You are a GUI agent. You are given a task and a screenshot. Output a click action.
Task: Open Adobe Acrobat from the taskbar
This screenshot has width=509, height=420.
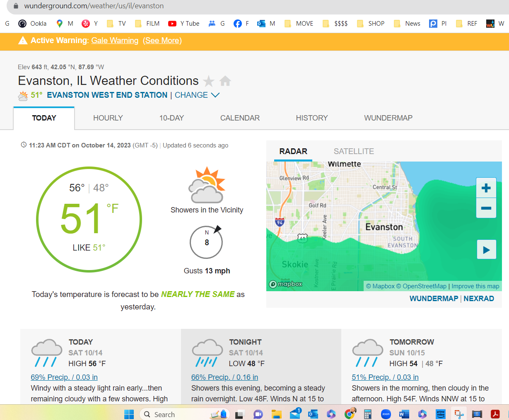[x=495, y=414]
